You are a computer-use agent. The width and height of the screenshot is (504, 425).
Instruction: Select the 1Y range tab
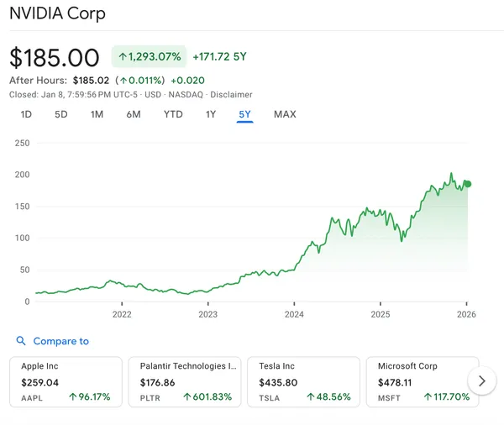point(211,114)
